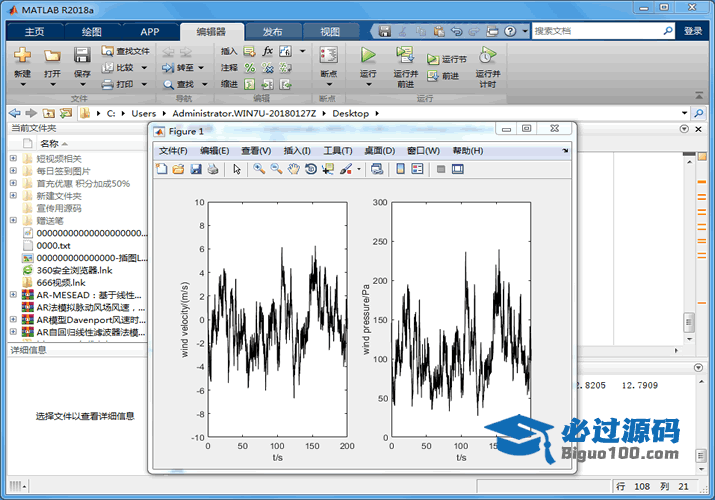Expand the 短视频相关 folder tree node
715x500 pixels.
click(13, 158)
